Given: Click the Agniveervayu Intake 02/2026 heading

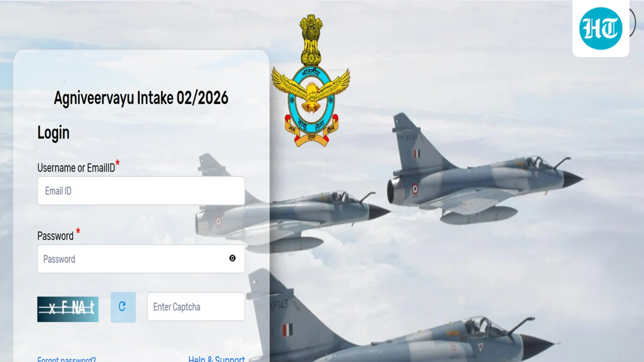Looking at the screenshot, I should tap(141, 98).
